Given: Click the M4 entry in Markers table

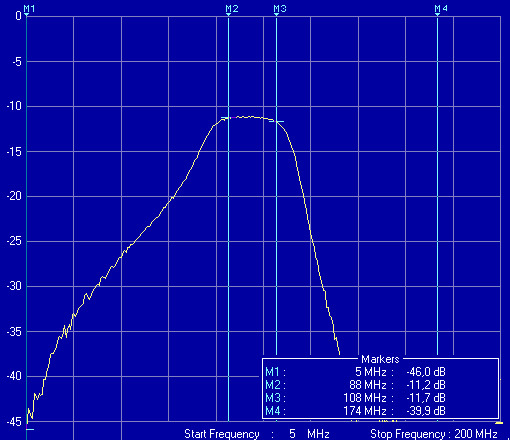Looking at the screenshot, I should [355, 411].
